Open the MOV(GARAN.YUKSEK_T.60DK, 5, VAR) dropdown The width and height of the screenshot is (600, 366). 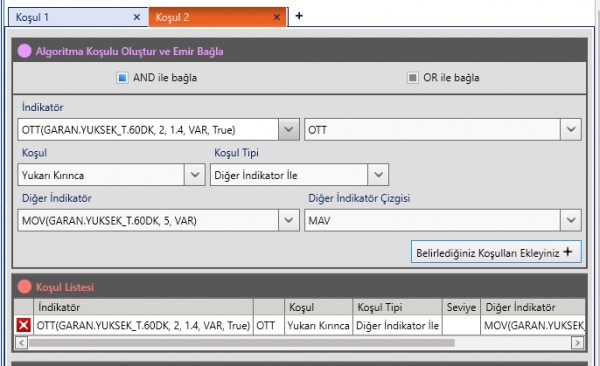[x=289, y=221]
